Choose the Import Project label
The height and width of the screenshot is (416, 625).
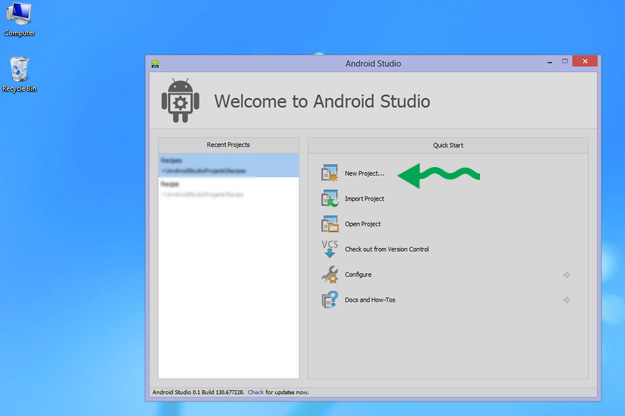click(x=364, y=198)
